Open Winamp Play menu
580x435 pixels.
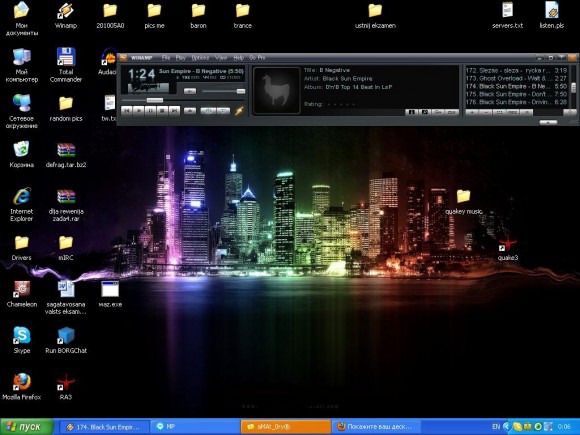[181, 58]
